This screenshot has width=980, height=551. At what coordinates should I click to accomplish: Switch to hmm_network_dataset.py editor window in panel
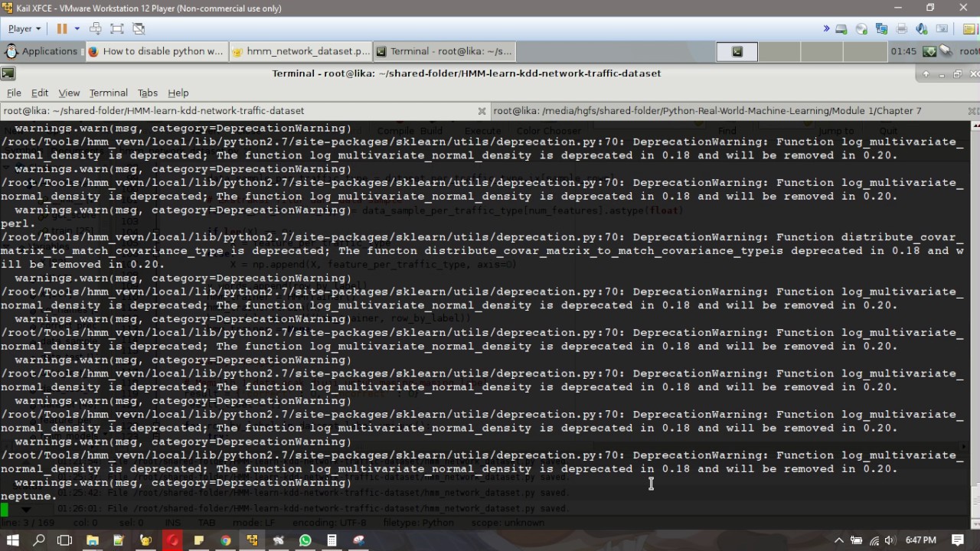[301, 51]
